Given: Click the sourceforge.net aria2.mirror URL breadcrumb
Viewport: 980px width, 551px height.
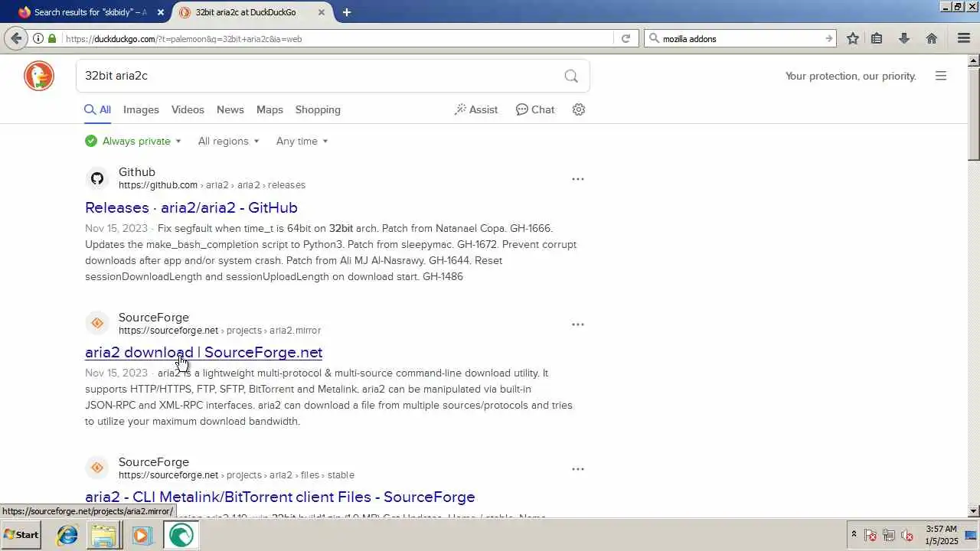Looking at the screenshot, I should click(220, 331).
